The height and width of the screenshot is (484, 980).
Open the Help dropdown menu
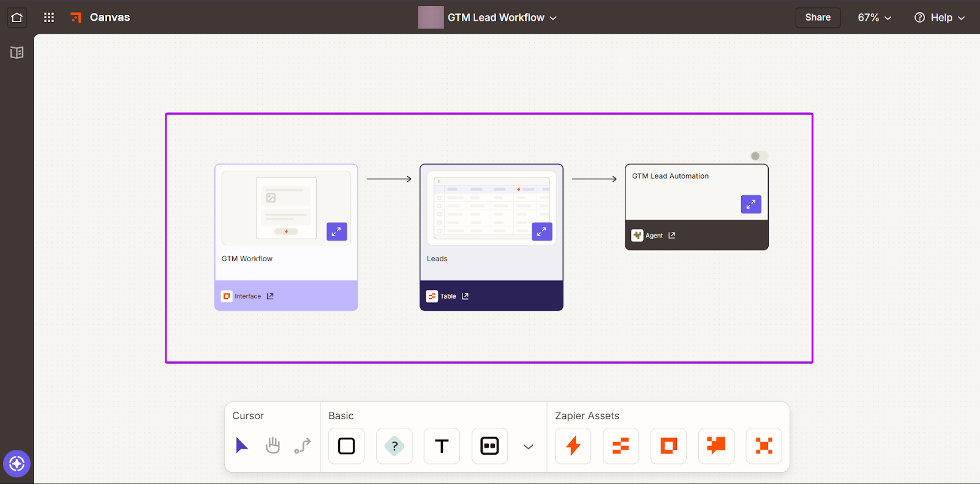[940, 18]
